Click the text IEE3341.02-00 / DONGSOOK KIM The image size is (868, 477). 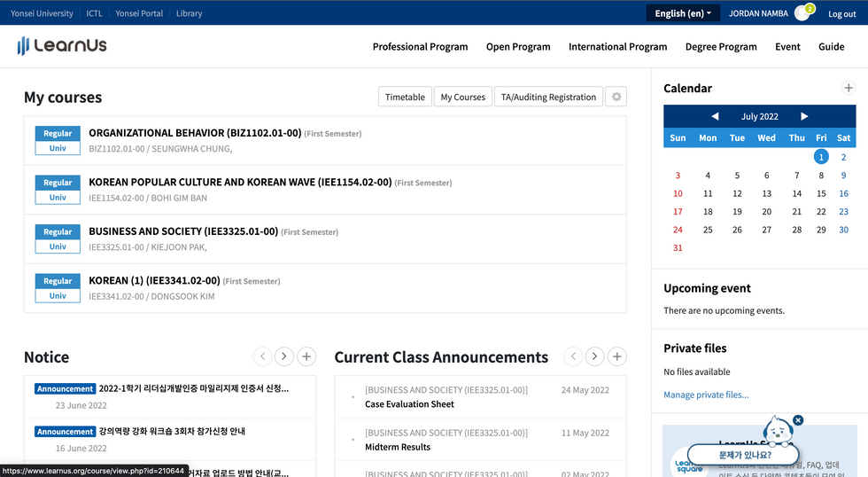click(x=151, y=296)
